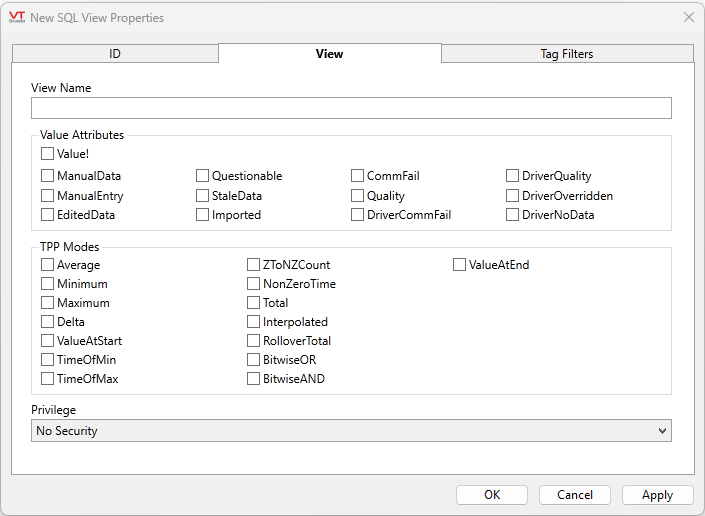
Task: Expand the Privilege dropdown list
Action: coord(351,431)
